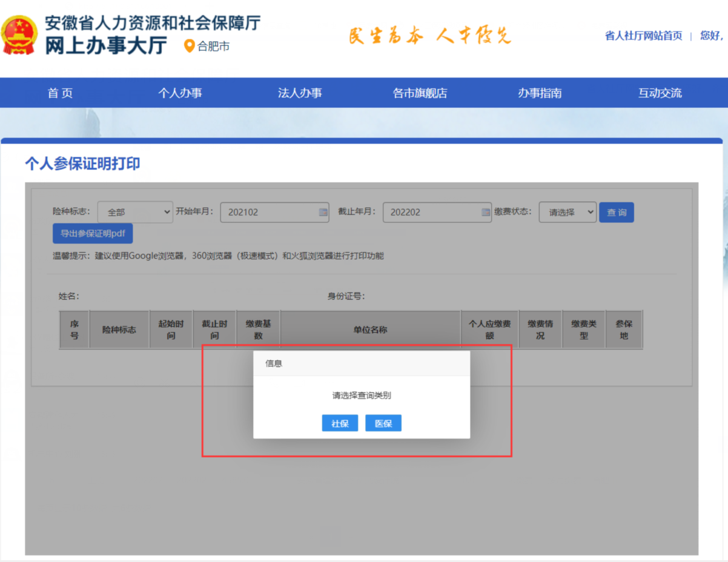
Task: Click the 单位名称 column header
Action: coord(371,330)
